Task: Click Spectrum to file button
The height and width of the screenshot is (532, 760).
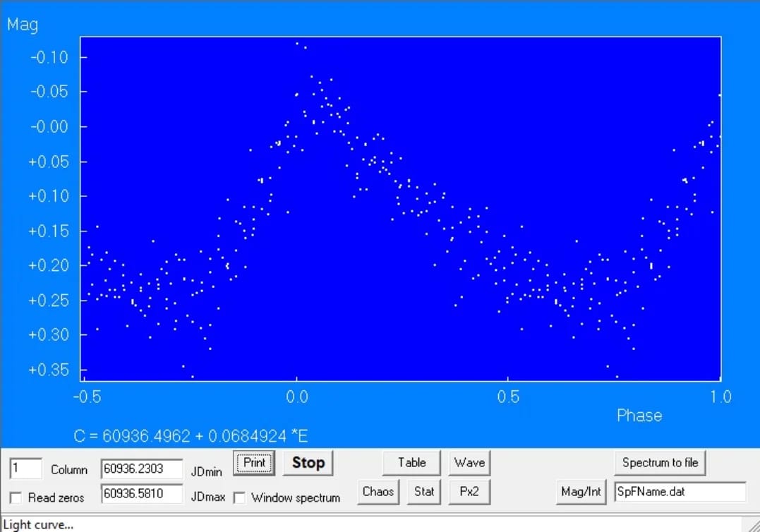Action: [x=660, y=463]
